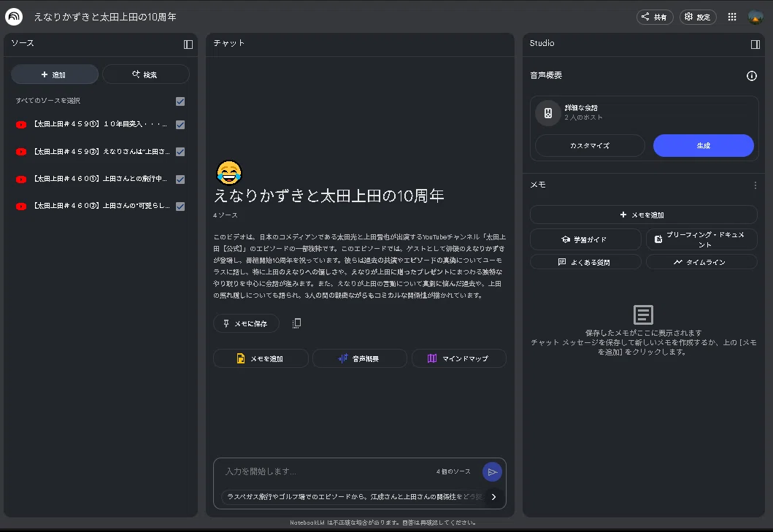Click the chat input field 入力を開始します
The height and width of the screenshot is (532, 773).
(x=326, y=471)
